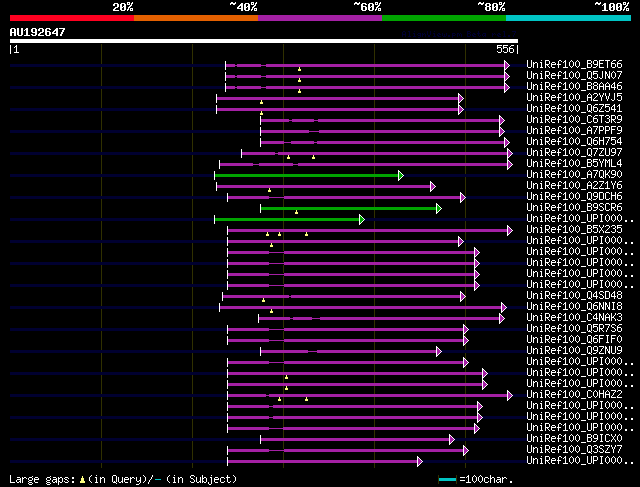Open hit UniRef100_B9ET66 label

tap(574, 64)
